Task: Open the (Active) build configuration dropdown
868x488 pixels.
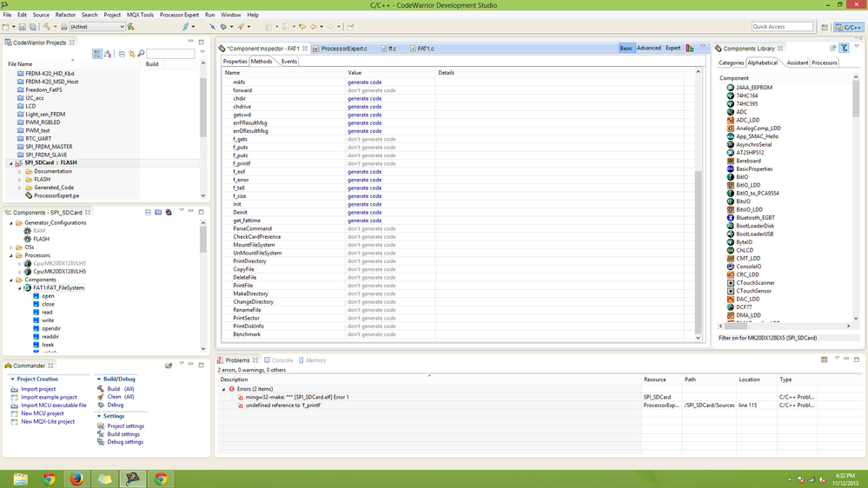Action: click(x=97, y=27)
